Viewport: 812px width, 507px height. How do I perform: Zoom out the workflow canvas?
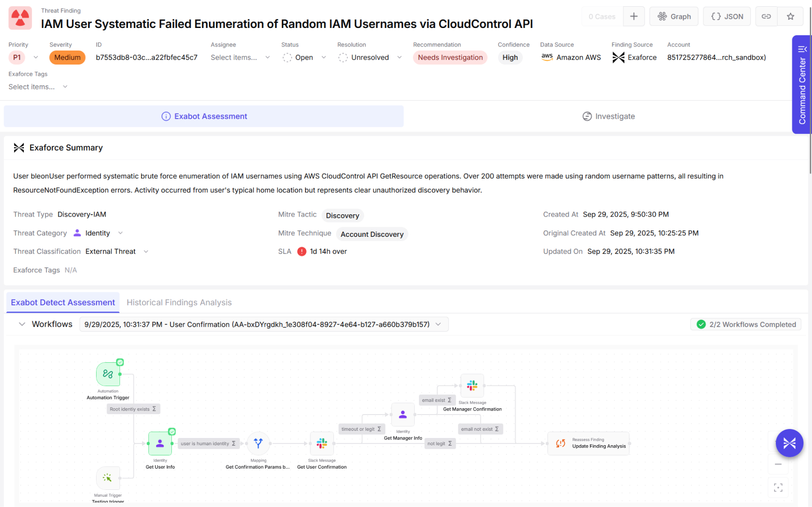(x=778, y=464)
